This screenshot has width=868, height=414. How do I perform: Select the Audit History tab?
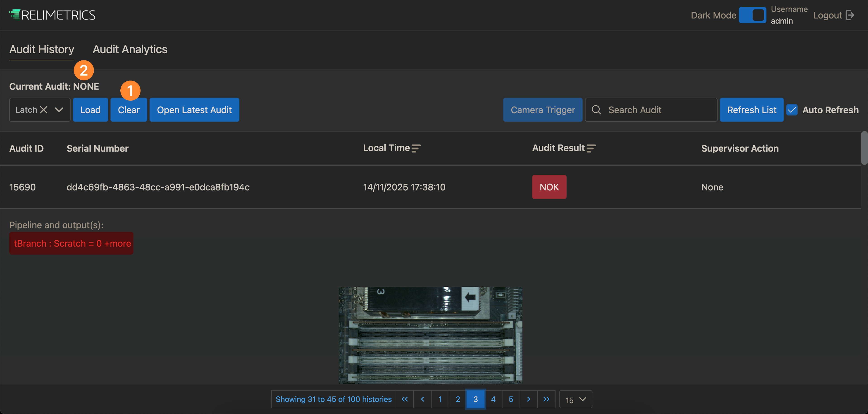click(41, 50)
